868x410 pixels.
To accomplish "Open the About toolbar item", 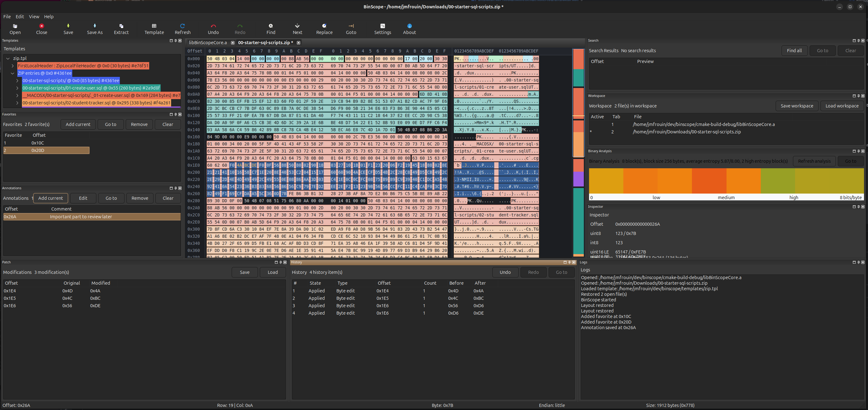I will click(409, 29).
